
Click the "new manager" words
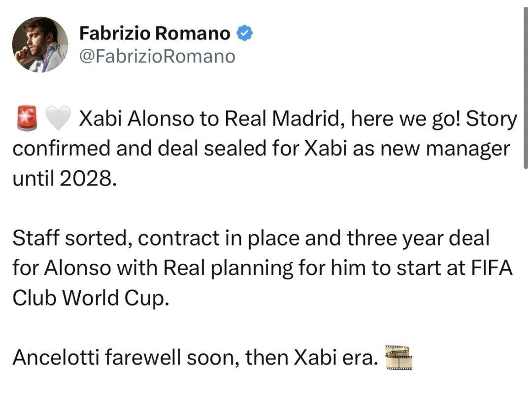(x=445, y=149)
